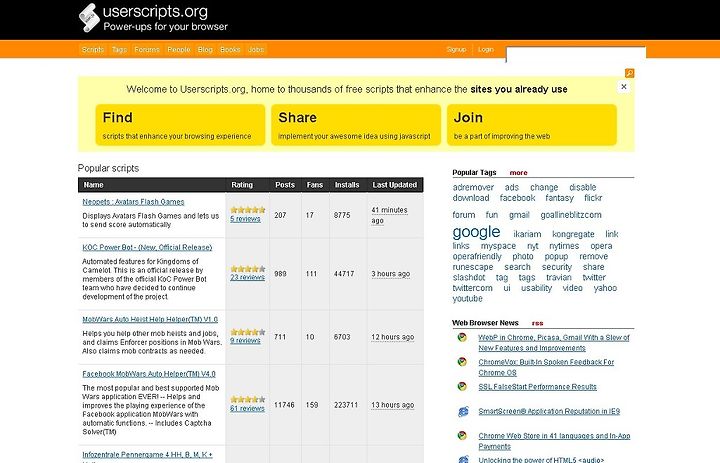Open Neopets : Avatars Flash Games script
Image resolution: width=720 pixels, height=463 pixels.
tap(133, 202)
